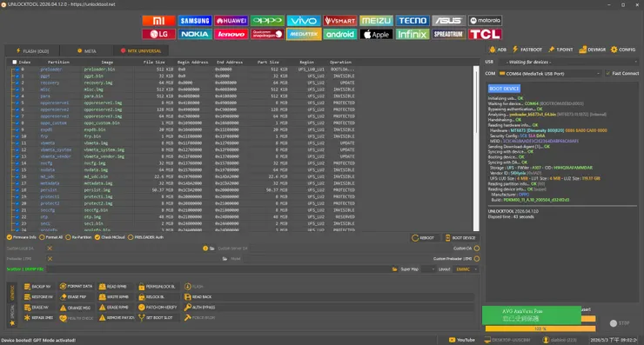Toggle the Format All option

50,237
